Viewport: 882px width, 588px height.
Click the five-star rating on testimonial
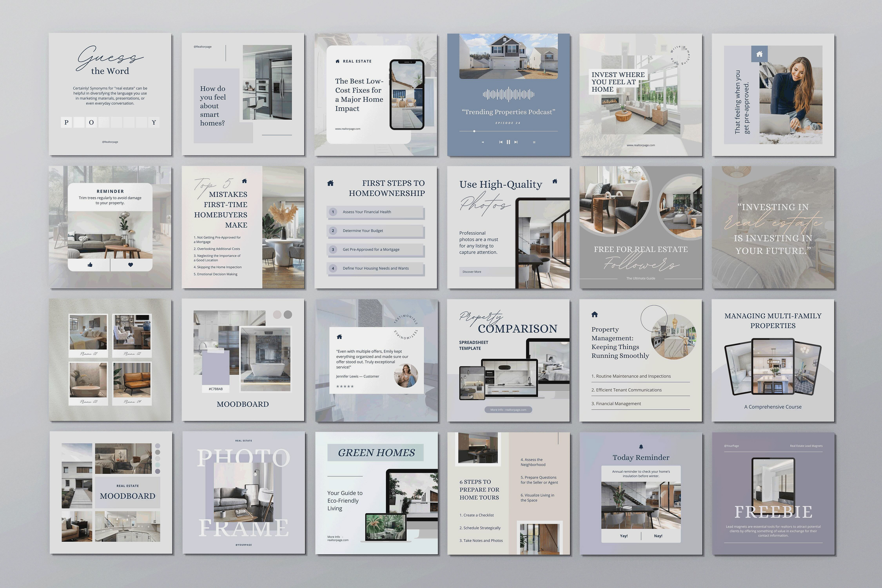(345, 386)
